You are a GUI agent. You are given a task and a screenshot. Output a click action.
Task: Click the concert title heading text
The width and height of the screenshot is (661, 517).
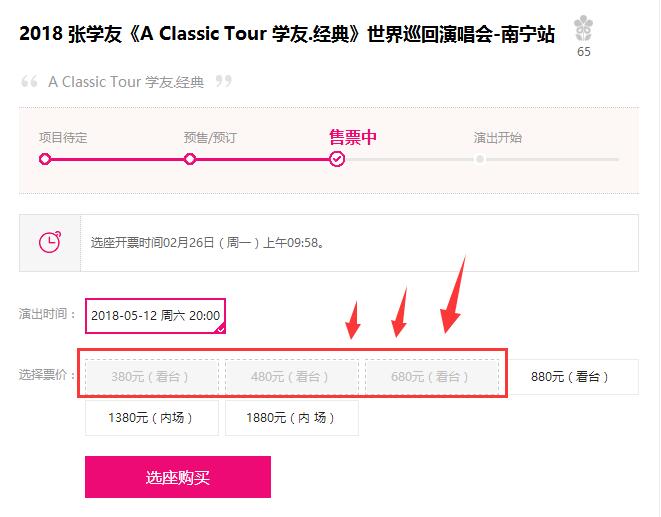point(287,34)
